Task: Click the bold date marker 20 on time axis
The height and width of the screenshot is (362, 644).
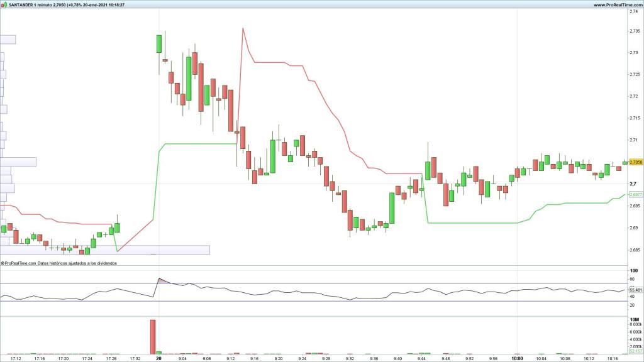Action: pyautogui.click(x=159, y=359)
